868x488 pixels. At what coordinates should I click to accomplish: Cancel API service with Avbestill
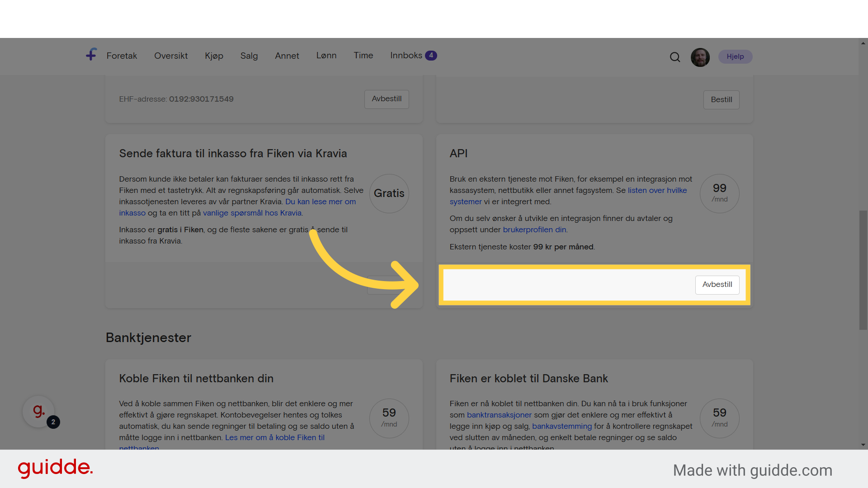[717, 285]
